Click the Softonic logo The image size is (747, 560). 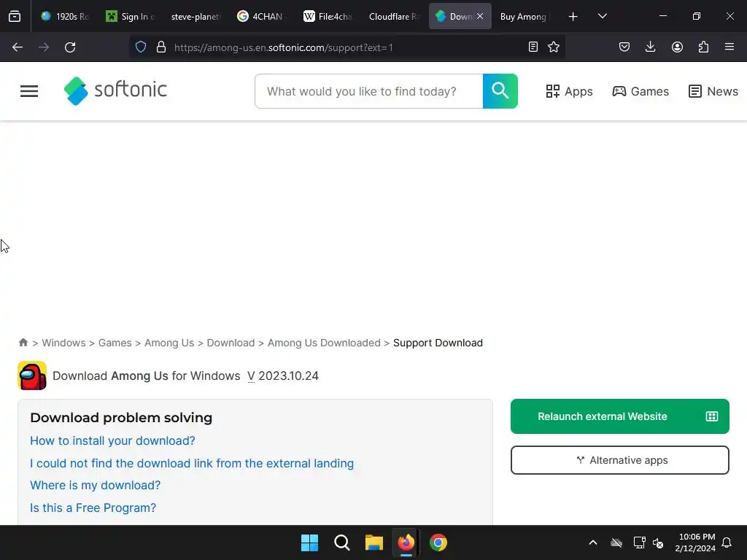(x=115, y=90)
